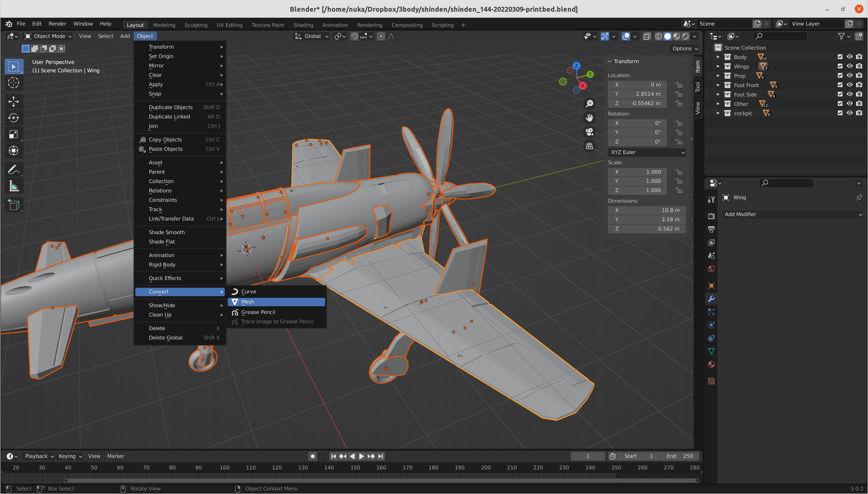Hide the Body collection in viewport
The height and width of the screenshot is (494, 868).
(x=849, y=57)
